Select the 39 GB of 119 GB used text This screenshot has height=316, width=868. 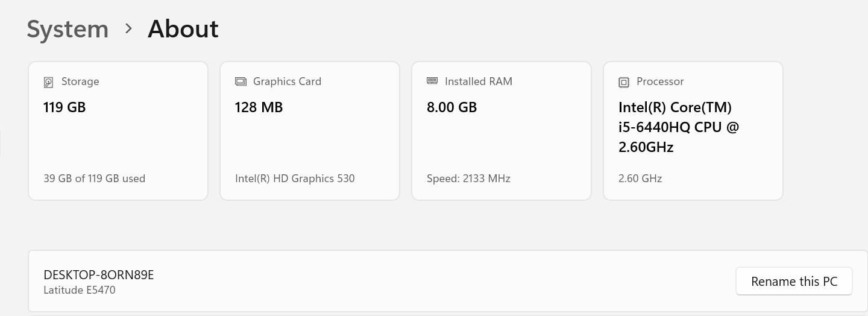tap(94, 179)
